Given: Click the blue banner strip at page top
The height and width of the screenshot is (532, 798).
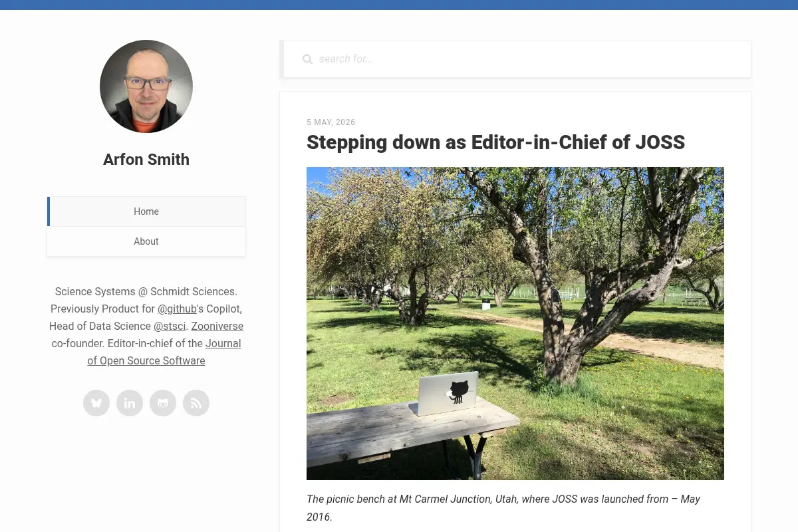Looking at the screenshot, I should [399, 5].
